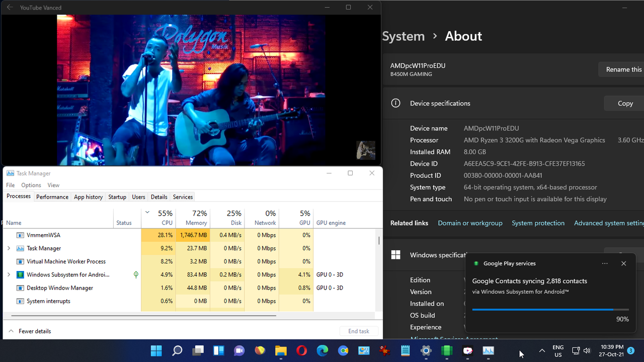Click Rename this PC button
The height and width of the screenshot is (362, 644).
(x=621, y=69)
